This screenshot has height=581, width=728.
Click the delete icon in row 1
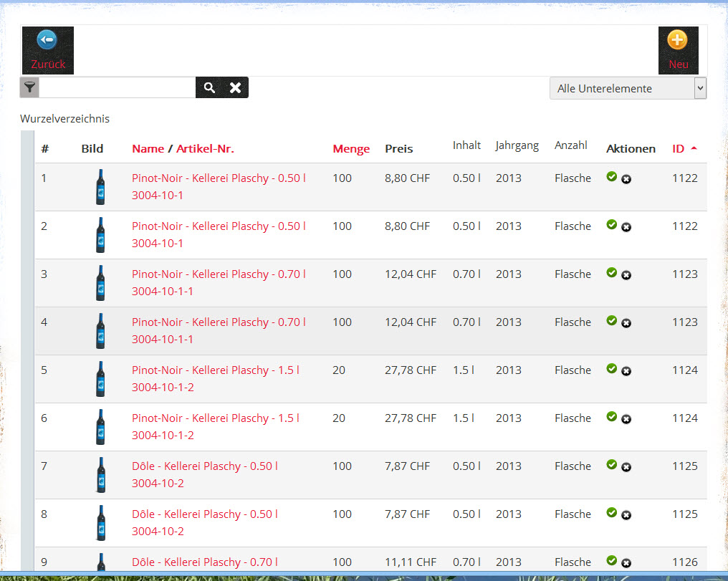626,179
